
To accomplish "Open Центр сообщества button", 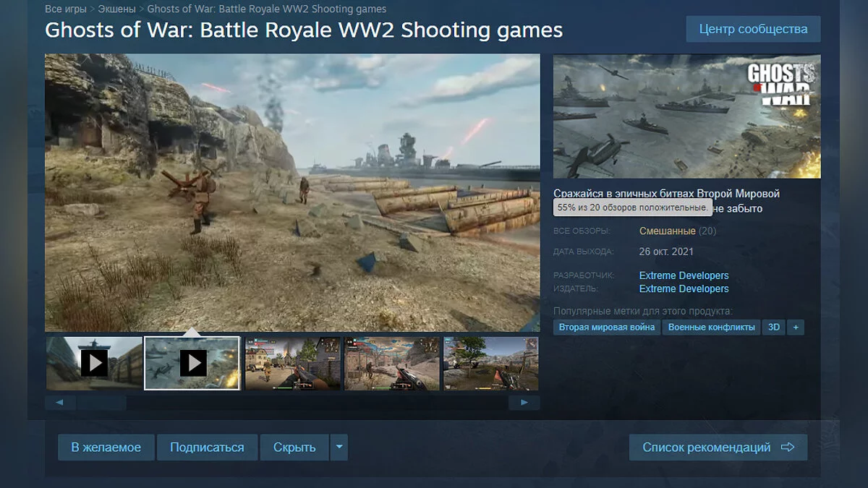I will [x=753, y=29].
